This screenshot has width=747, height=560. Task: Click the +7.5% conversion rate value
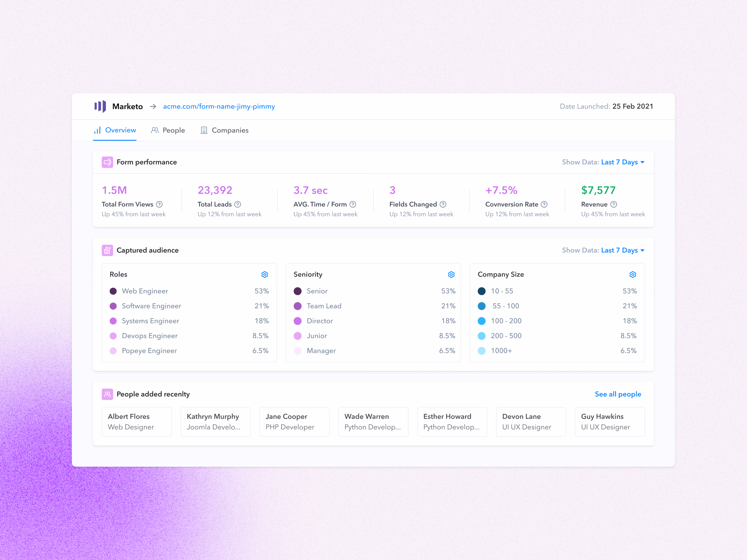pos(501,190)
